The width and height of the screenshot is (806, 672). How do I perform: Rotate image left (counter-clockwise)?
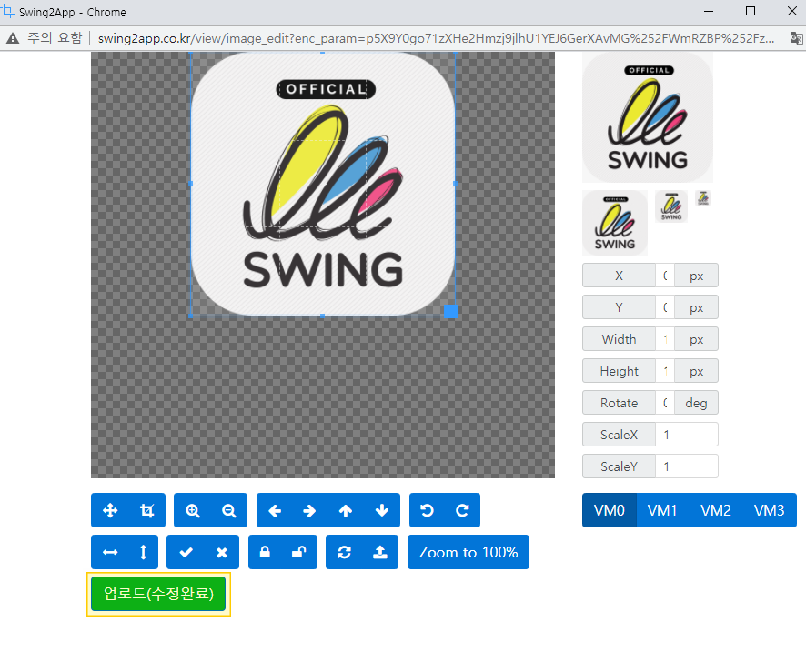427,511
